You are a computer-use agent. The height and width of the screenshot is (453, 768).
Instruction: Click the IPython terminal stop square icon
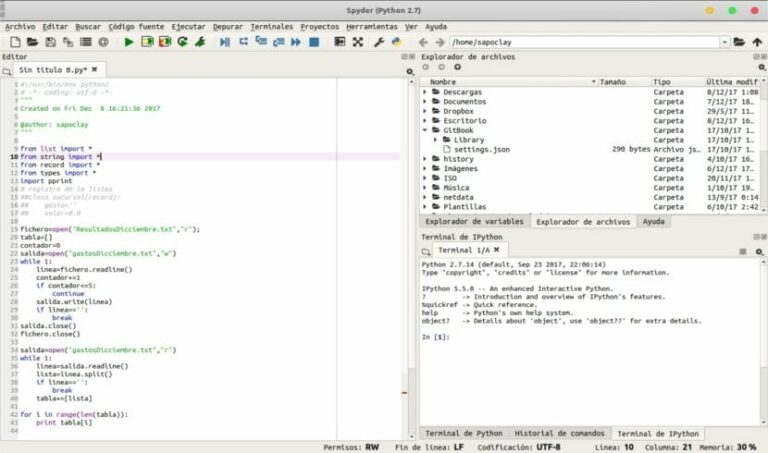click(743, 251)
